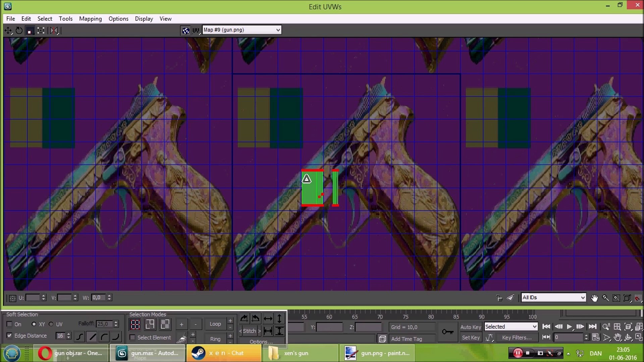Click the Loop selection button
Viewport: 644px width, 362px height.
pos(215,324)
